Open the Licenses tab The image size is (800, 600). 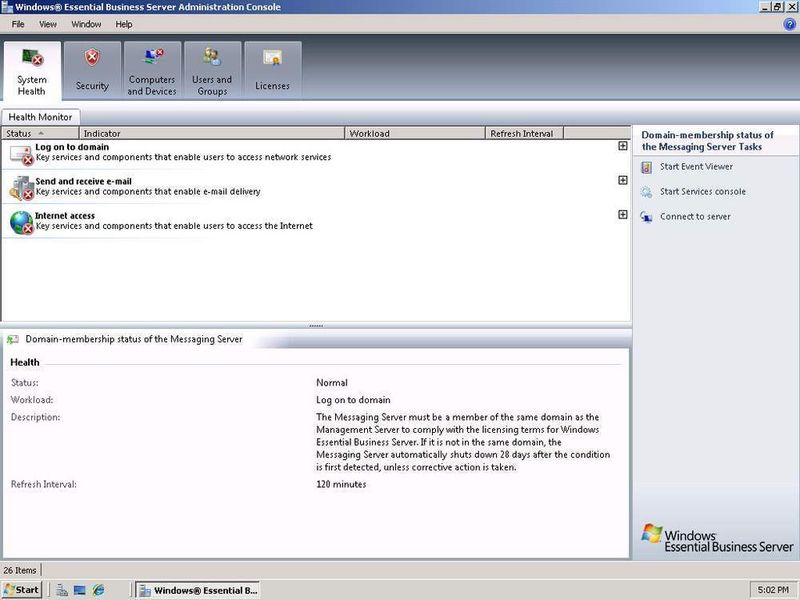click(272, 70)
